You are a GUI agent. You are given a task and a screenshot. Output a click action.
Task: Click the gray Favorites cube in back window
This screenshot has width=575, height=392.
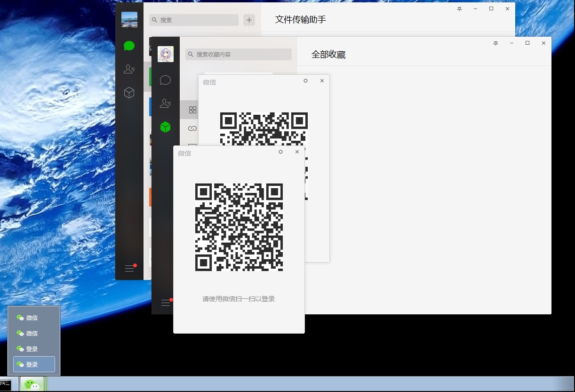pyautogui.click(x=129, y=93)
